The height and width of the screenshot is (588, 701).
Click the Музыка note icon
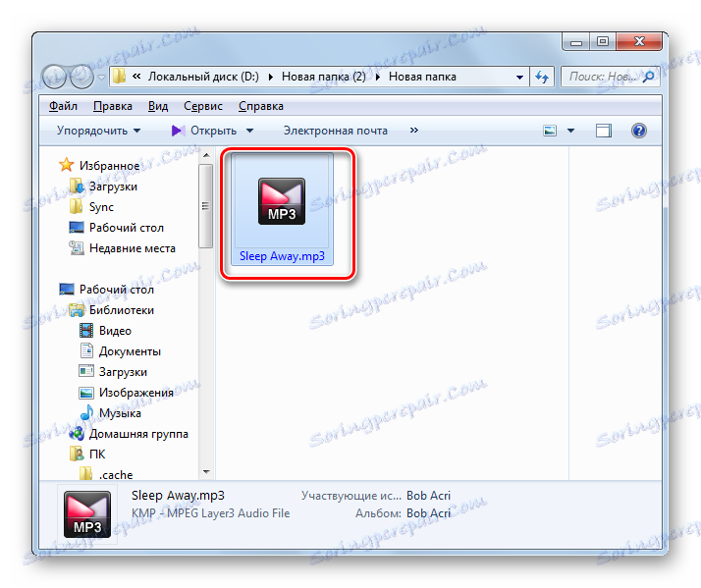pyautogui.click(x=86, y=412)
